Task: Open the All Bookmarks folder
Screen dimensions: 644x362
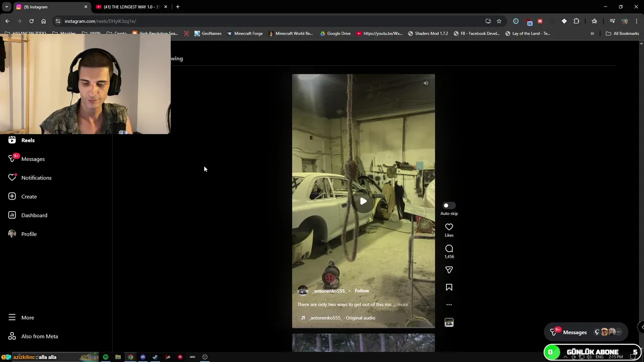Action: click(x=622, y=34)
